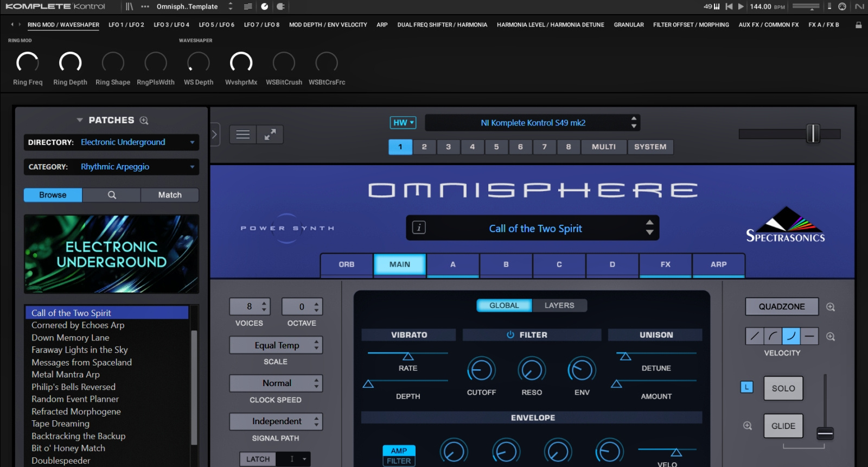Expand Omnisphere view with the arrows button
Screen dimensions: 868x467
[270, 134]
